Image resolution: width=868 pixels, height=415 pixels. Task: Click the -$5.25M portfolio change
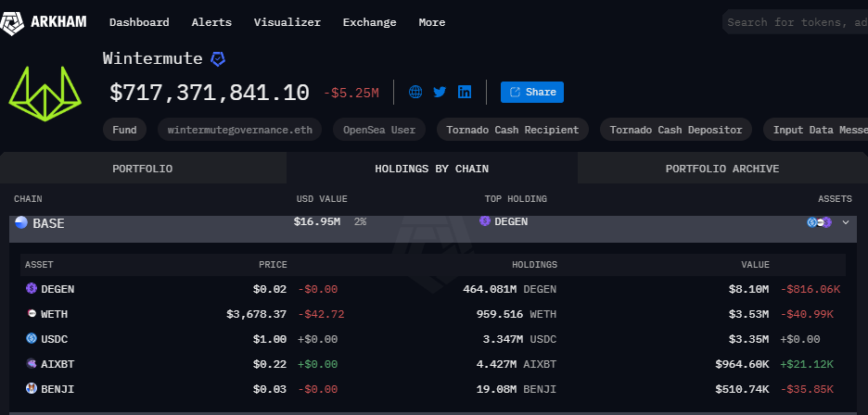(351, 93)
